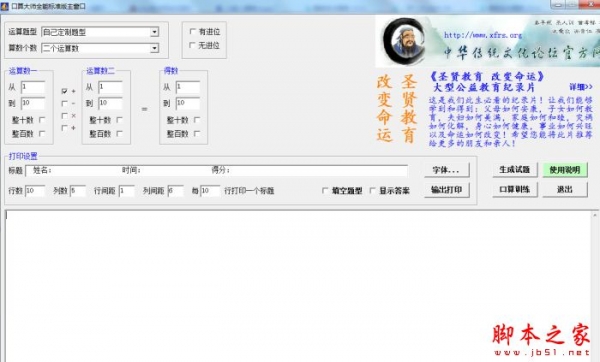The width and height of the screenshot is (600, 362).
Task: Open the http://www.xfrs.org link
Action: (x=483, y=35)
